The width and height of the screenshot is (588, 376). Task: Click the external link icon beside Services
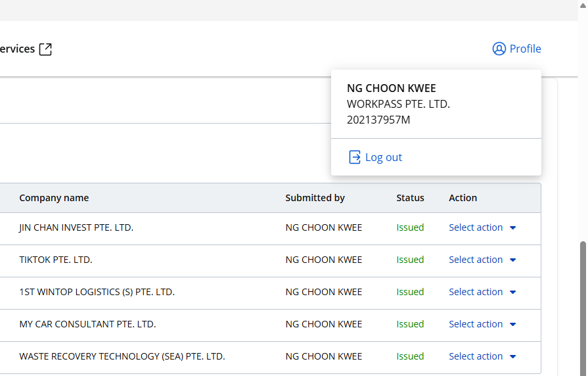click(x=45, y=49)
